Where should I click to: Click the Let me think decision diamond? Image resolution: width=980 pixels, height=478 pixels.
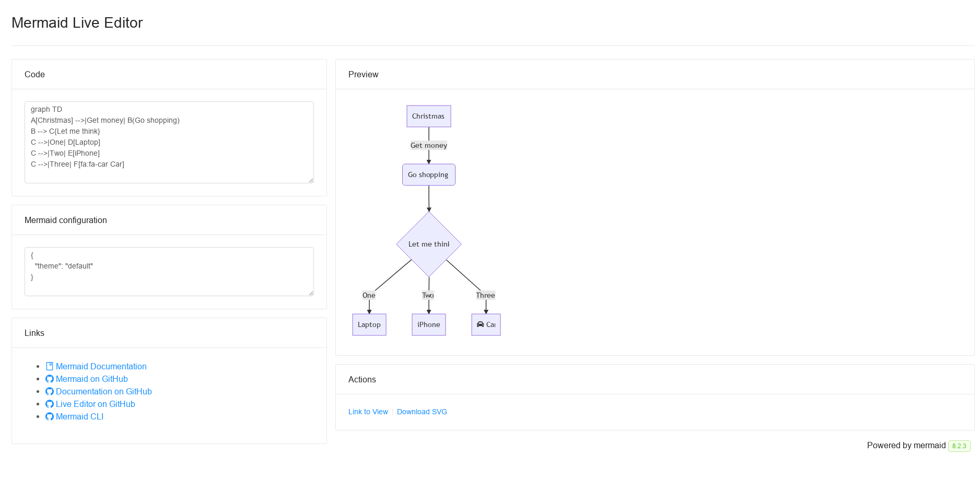428,243
